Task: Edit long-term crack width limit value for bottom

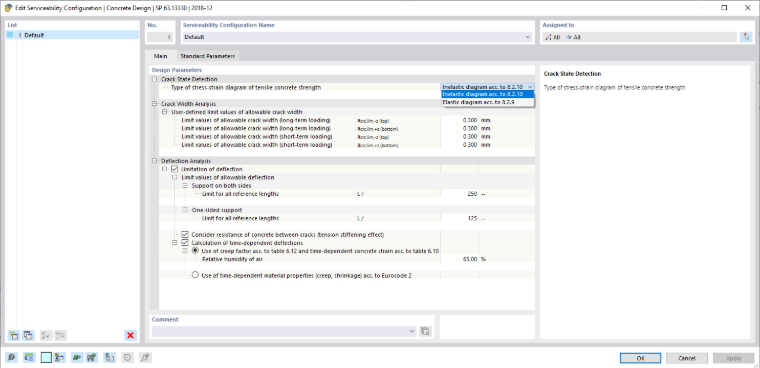Action: pos(459,128)
